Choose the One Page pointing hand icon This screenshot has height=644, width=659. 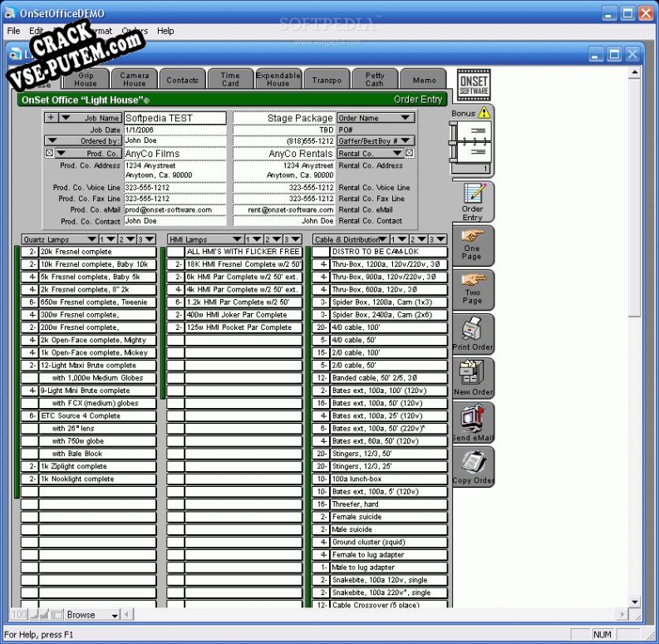472,236
